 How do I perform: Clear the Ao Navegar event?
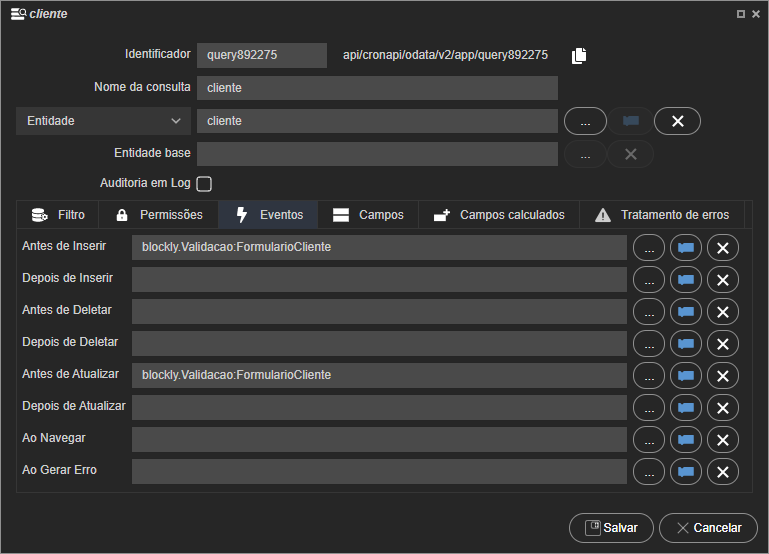[x=723, y=440]
